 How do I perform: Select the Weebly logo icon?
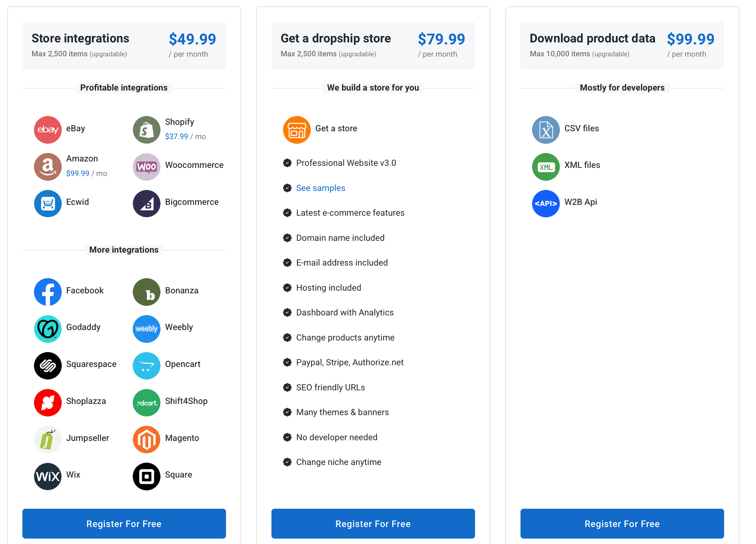[x=147, y=329]
